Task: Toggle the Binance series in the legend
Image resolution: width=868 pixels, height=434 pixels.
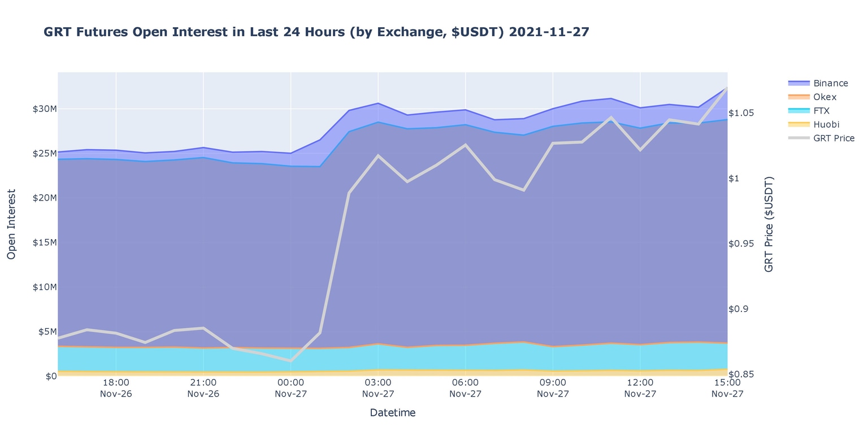Action: pos(830,84)
